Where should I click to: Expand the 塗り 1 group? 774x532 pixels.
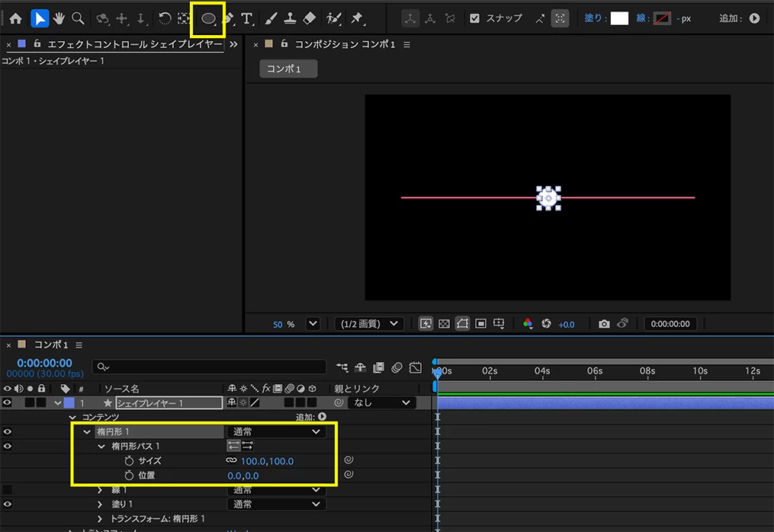tap(100, 505)
